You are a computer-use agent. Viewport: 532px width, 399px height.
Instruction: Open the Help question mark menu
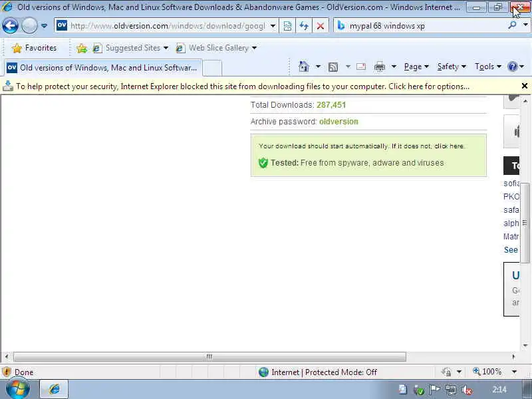click(516, 66)
